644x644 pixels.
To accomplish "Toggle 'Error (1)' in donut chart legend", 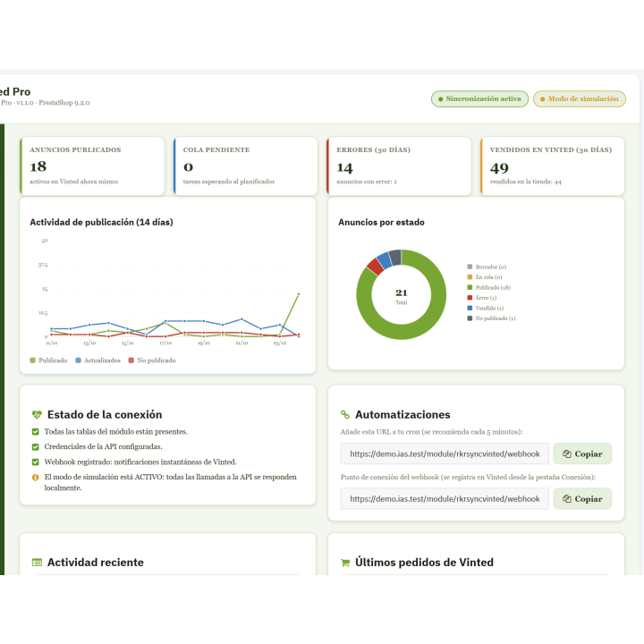I will [482, 298].
